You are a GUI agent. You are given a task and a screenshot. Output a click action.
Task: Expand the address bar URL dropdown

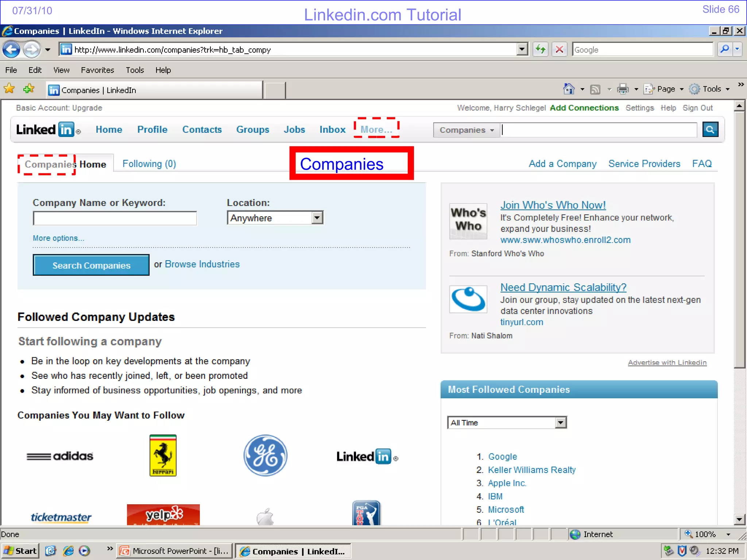(x=522, y=49)
